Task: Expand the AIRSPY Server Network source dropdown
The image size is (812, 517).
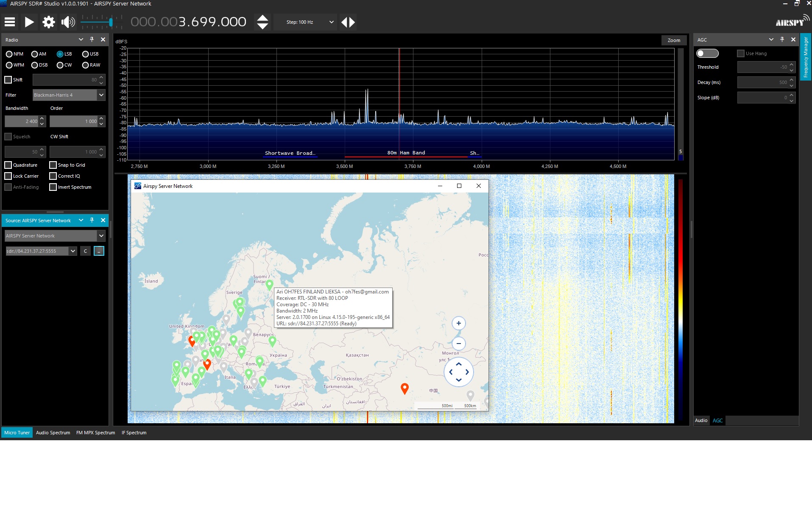Action: coord(101,236)
